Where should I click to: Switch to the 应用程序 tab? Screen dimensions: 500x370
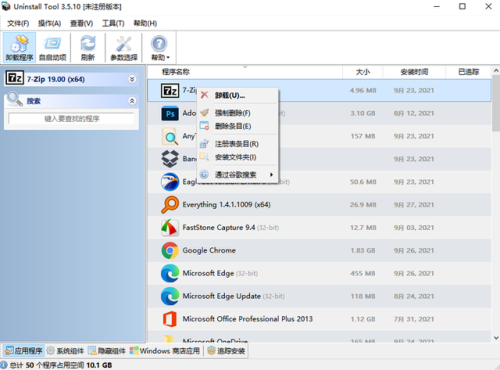pos(23,351)
